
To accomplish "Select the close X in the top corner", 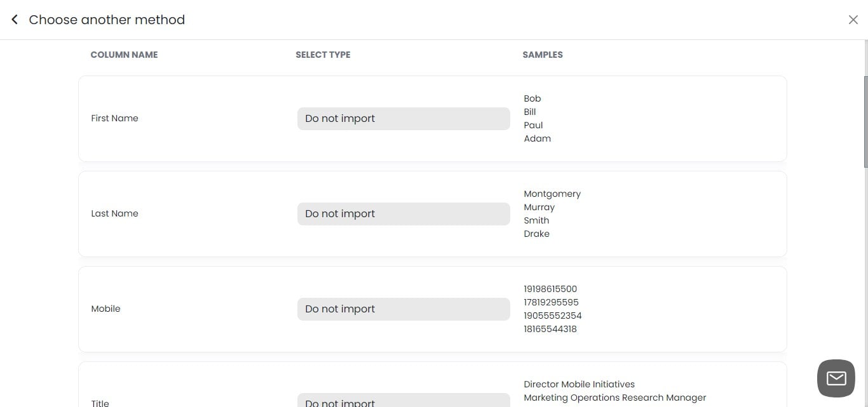I will coord(853,20).
